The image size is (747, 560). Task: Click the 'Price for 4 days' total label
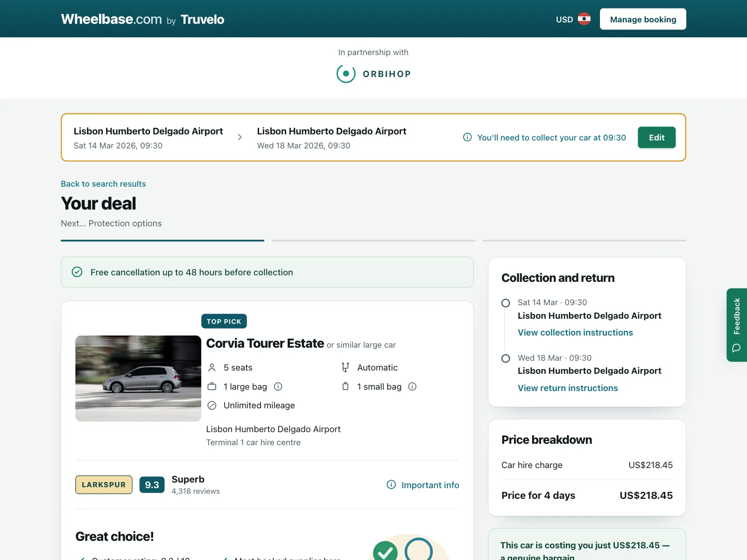tap(538, 496)
